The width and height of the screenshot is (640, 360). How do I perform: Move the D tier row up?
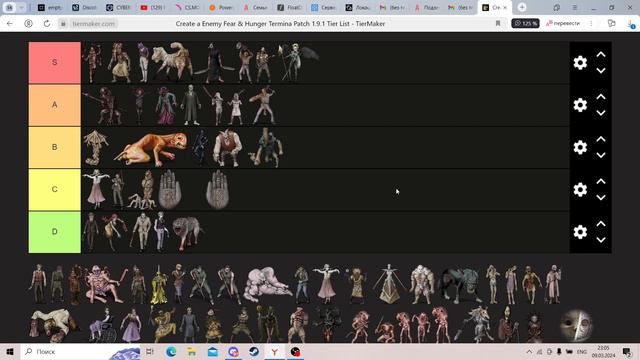pos(601,224)
